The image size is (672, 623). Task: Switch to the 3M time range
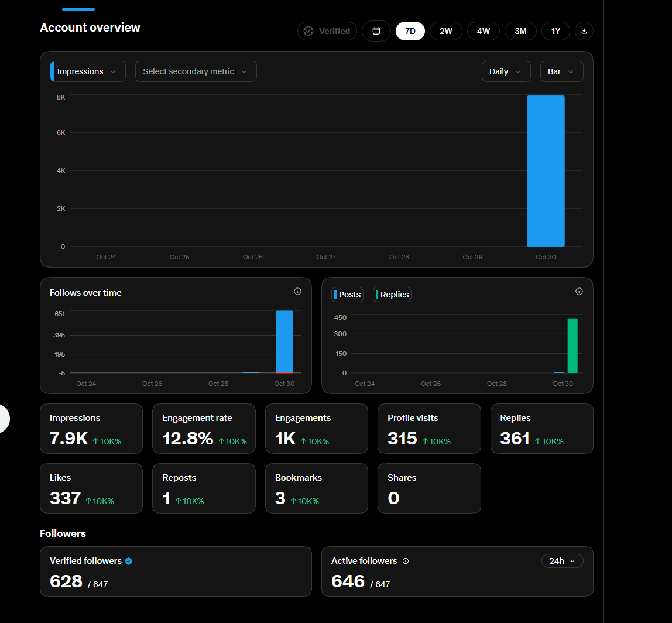[x=520, y=31]
